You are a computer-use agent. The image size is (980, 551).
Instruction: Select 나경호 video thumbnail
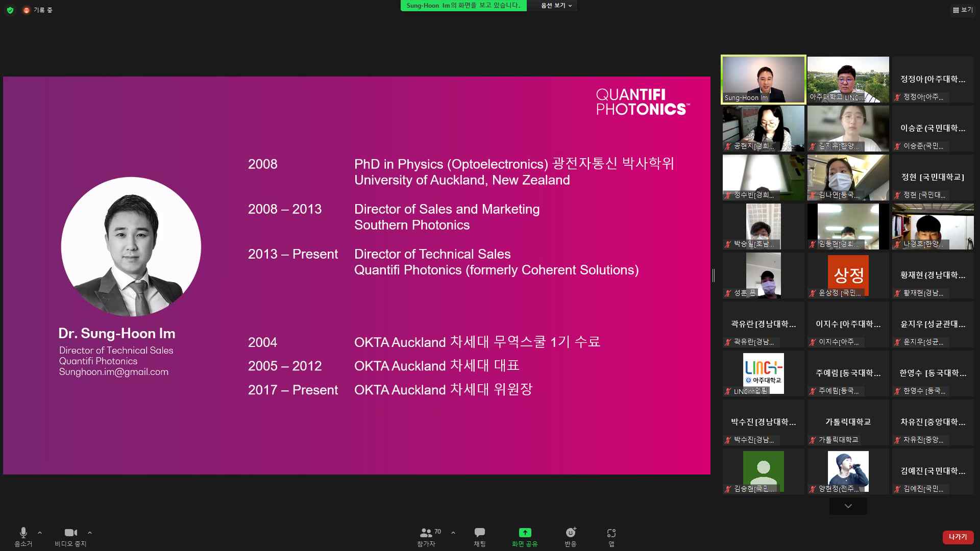[933, 227]
